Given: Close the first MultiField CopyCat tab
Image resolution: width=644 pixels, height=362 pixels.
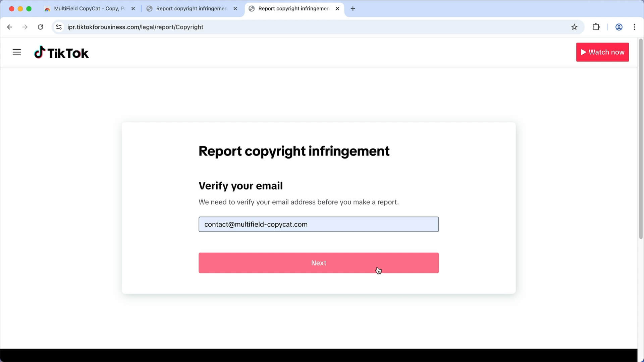Looking at the screenshot, I should click(133, 8).
